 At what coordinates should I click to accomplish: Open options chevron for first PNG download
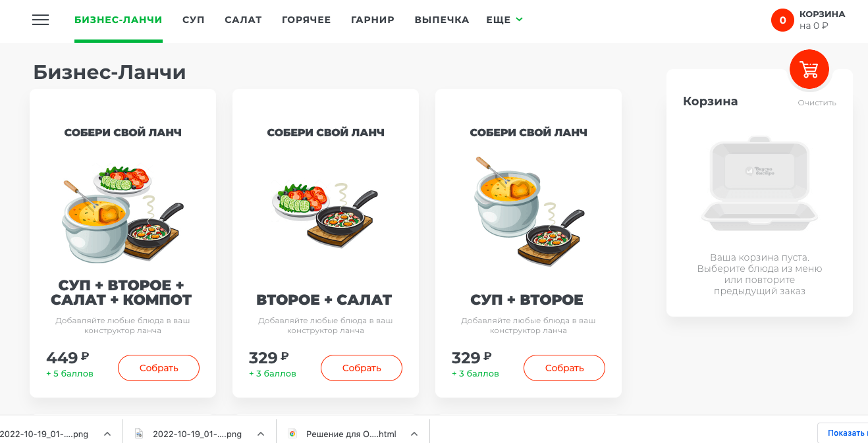point(107,434)
